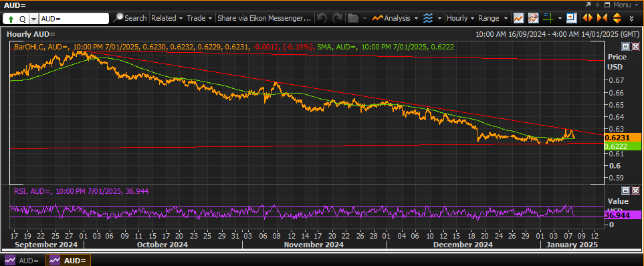Screen dimensions: 644x266
Task: Maximize the price chart panel
Action: [x=625, y=46]
